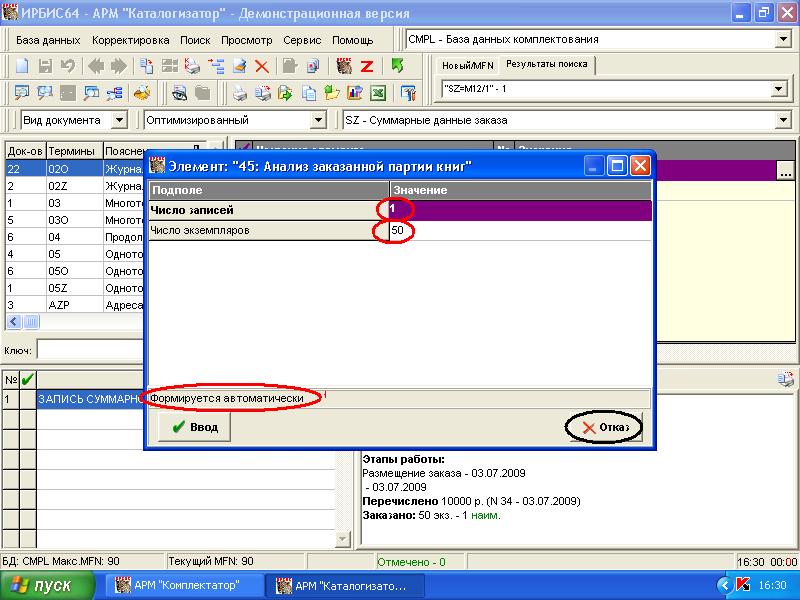Toggle the green checkmark column header
Viewport: 800px width, 600px height.
tap(27, 379)
